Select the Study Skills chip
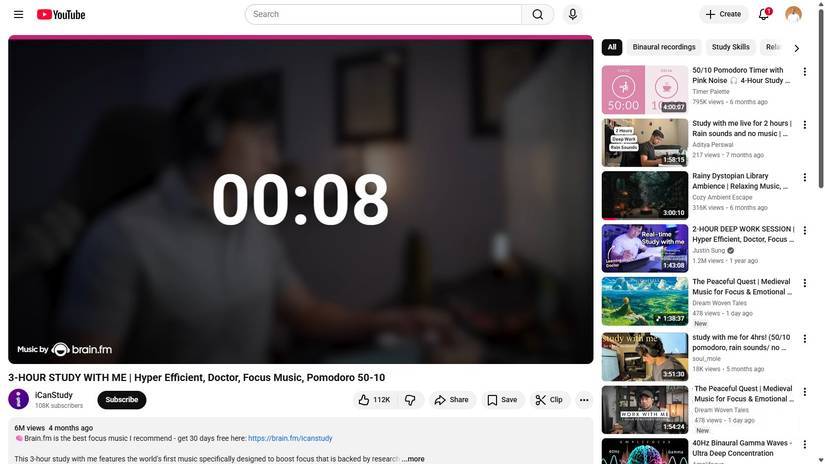 (730, 47)
